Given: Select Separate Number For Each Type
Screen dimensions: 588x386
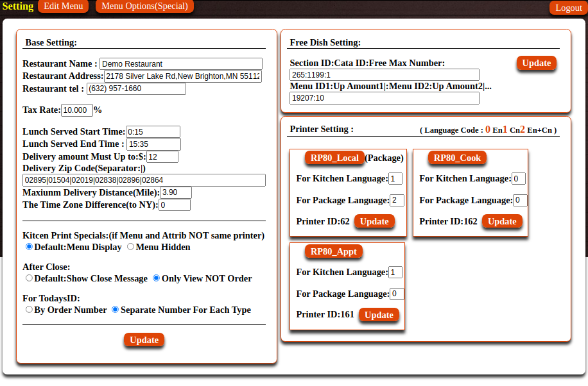Looking at the screenshot, I should 116,310.
